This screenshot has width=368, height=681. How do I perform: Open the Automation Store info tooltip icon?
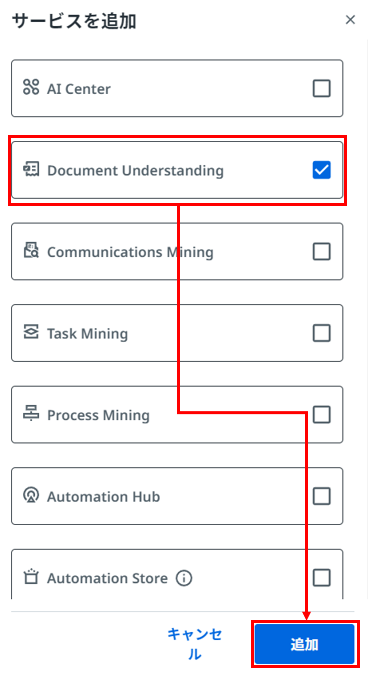(184, 578)
